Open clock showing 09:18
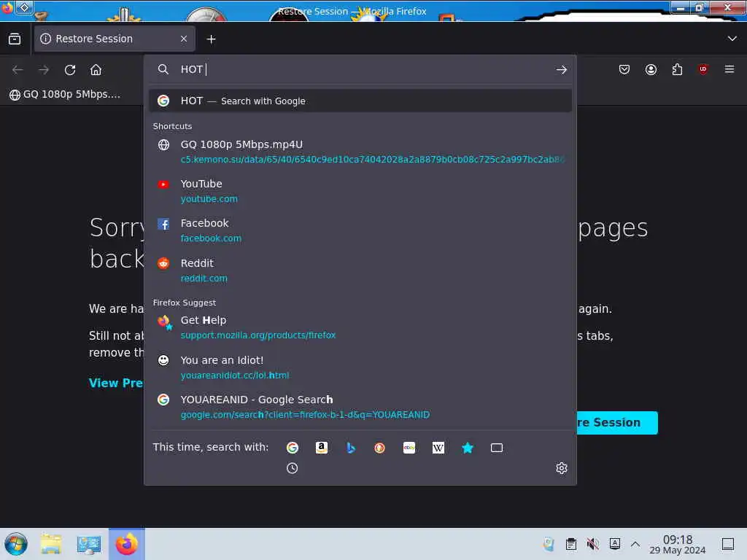 [678, 544]
